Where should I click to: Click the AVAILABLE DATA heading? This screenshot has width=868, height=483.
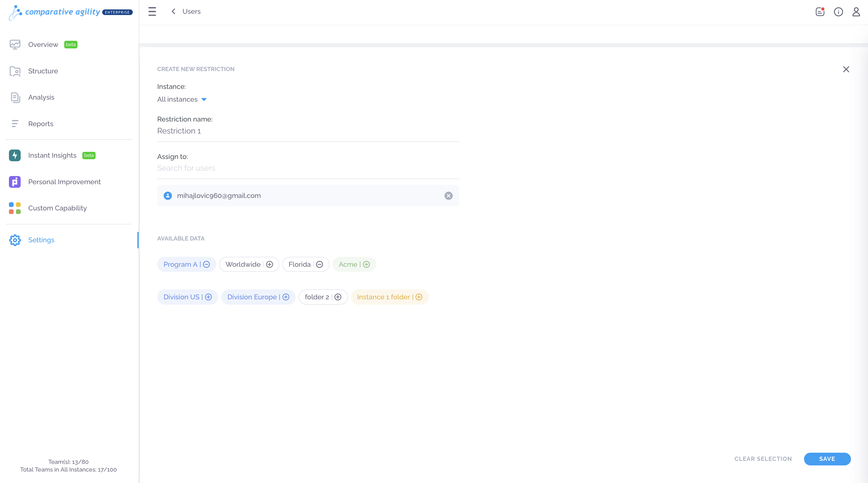pos(181,238)
